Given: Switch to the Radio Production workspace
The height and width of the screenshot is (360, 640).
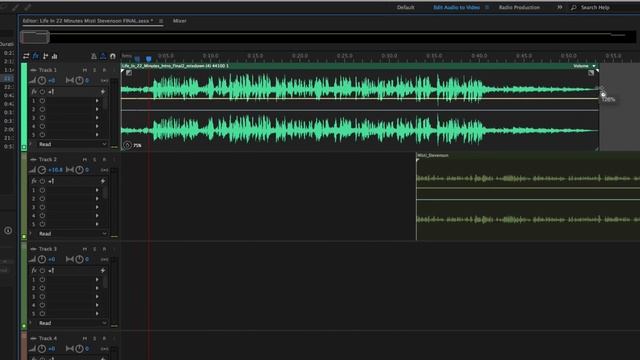Looking at the screenshot, I should [x=519, y=7].
